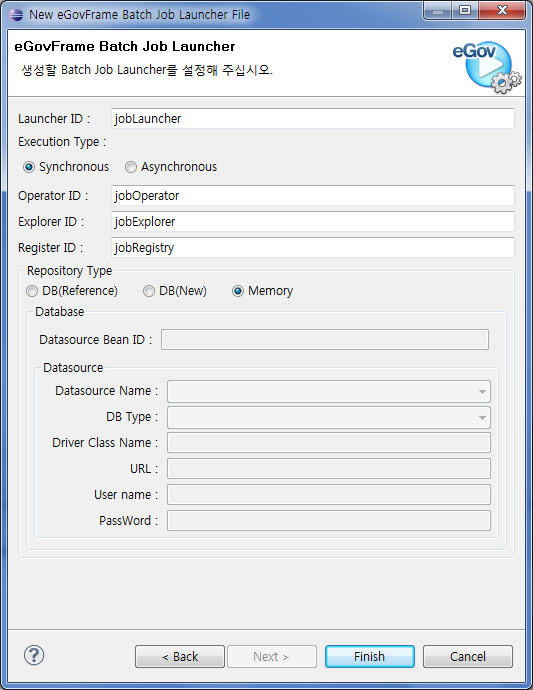Image resolution: width=533 pixels, height=690 pixels.
Task: Edit the Operator ID field
Action: click(x=312, y=196)
